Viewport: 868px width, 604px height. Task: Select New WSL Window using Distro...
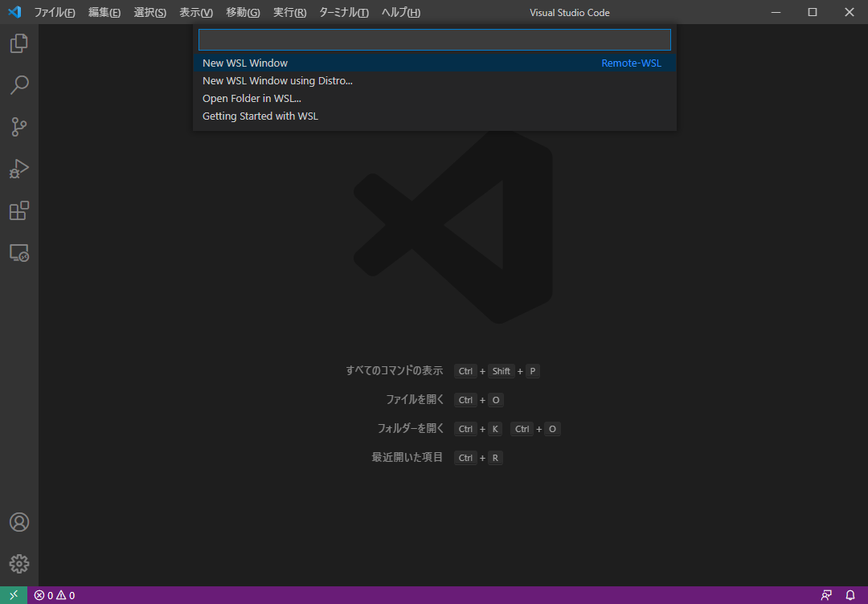click(x=435, y=81)
